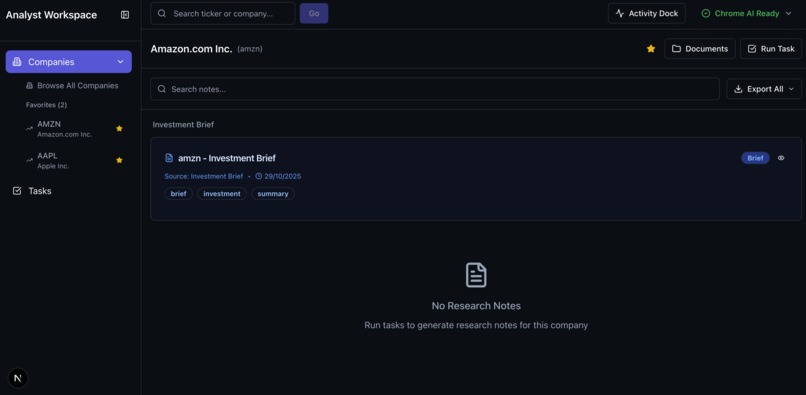Click the brief tag

(178, 194)
